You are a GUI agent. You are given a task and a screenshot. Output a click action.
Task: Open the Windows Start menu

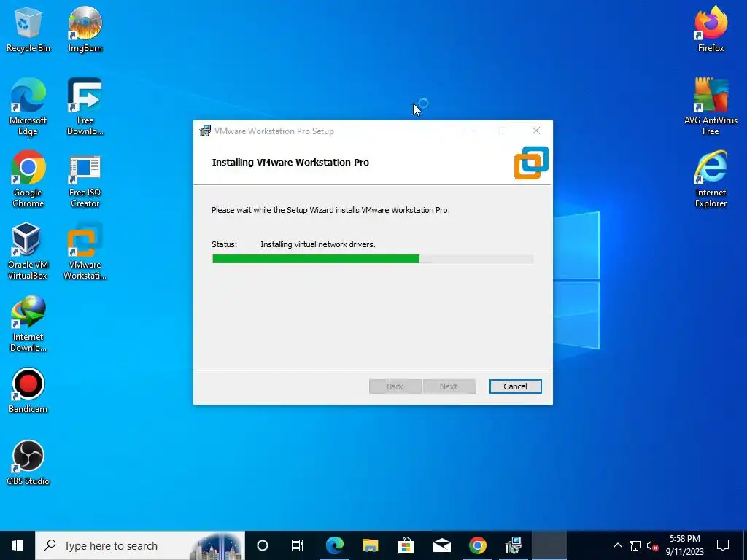pyautogui.click(x=18, y=545)
